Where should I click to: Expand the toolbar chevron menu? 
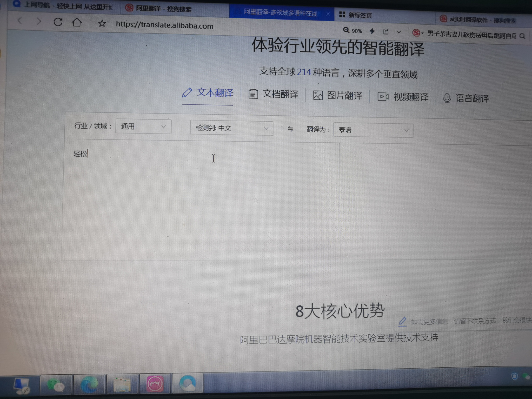(399, 32)
